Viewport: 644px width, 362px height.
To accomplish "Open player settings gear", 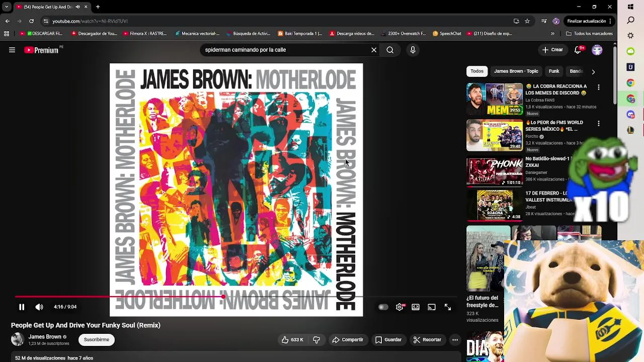I will [399, 307].
